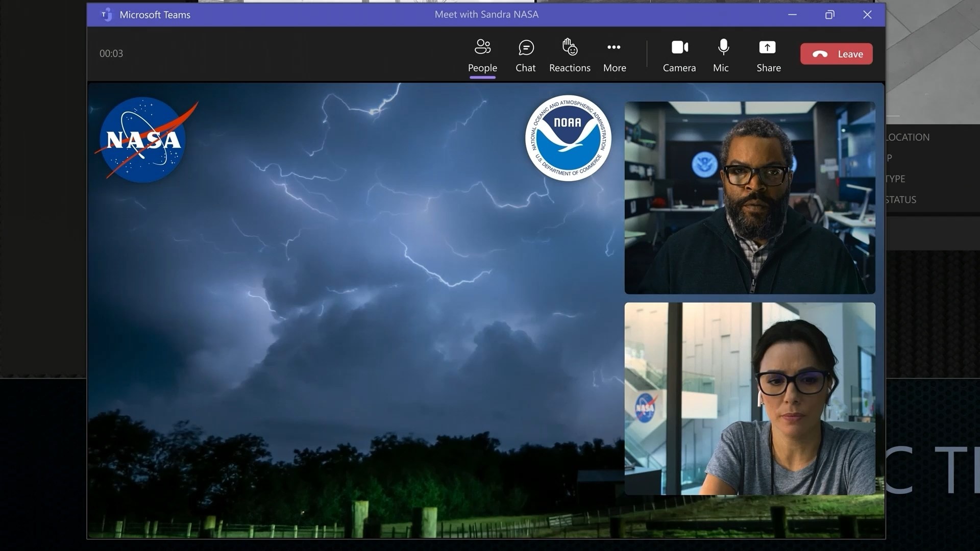Toggle the Camera on or off
980x551 pixels.
click(x=679, y=56)
